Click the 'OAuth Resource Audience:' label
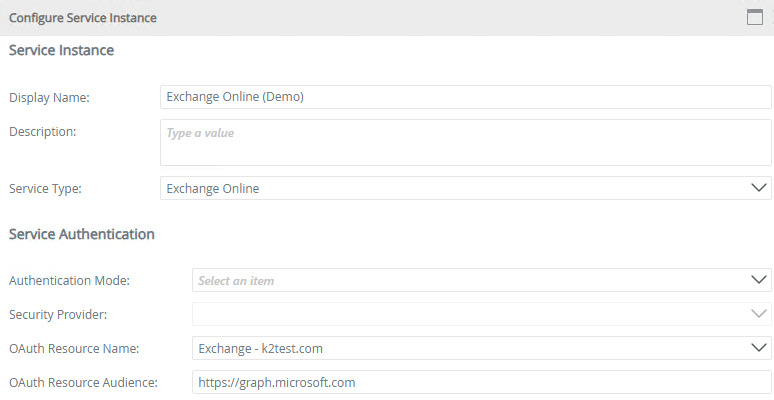This screenshot has height=400, width=774. [83, 383]
